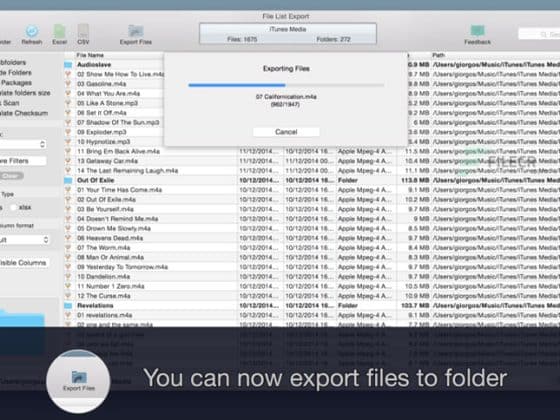
Task: Open the Visible Columns button
Action: click(24, 263)
